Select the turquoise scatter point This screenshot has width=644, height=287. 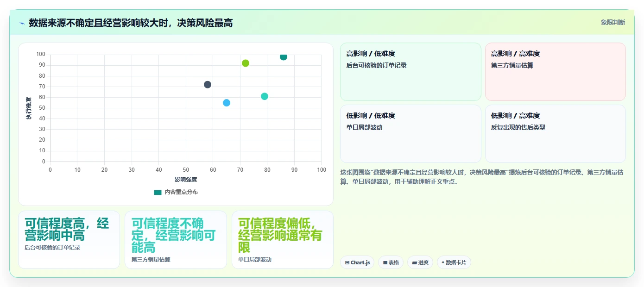click(265, 96)
